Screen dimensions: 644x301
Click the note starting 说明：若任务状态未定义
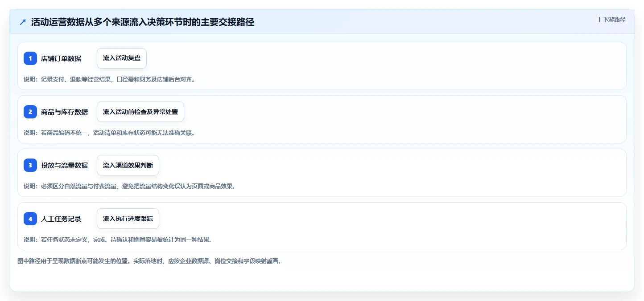118,240
